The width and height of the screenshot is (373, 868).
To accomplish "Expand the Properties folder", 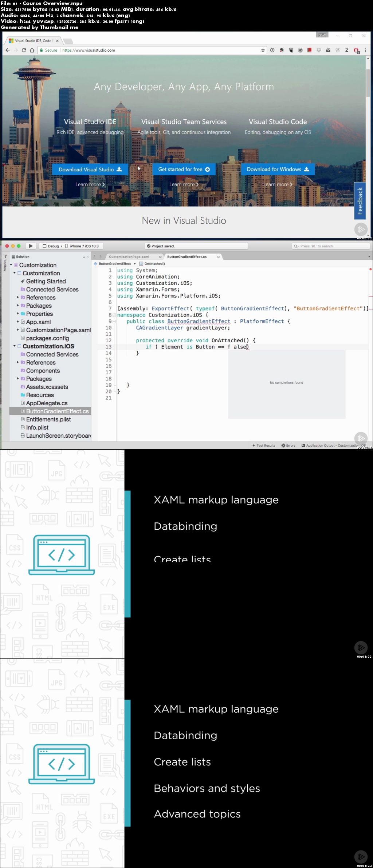I will click(18, 314).
